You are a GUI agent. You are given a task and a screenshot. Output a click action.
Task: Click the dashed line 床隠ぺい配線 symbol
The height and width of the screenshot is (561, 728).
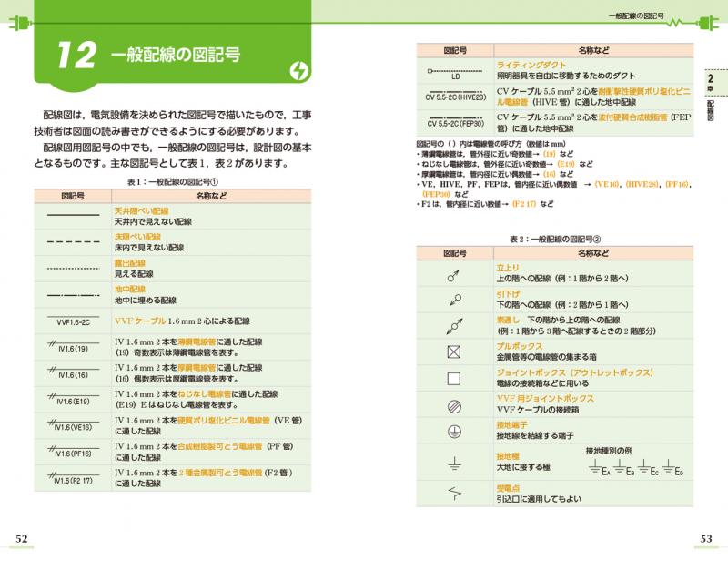tap(74, 241)
